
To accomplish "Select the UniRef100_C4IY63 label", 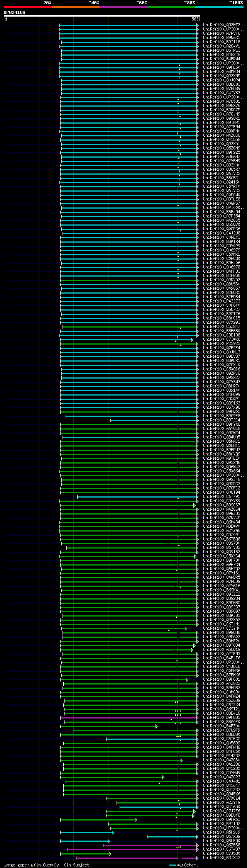I will 222,93.
